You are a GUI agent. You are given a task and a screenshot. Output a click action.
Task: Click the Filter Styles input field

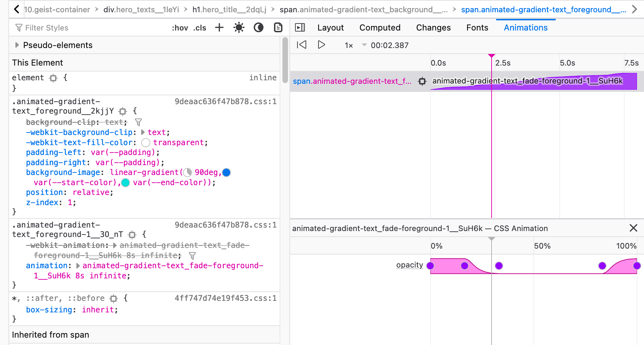[x=88, y=28]
